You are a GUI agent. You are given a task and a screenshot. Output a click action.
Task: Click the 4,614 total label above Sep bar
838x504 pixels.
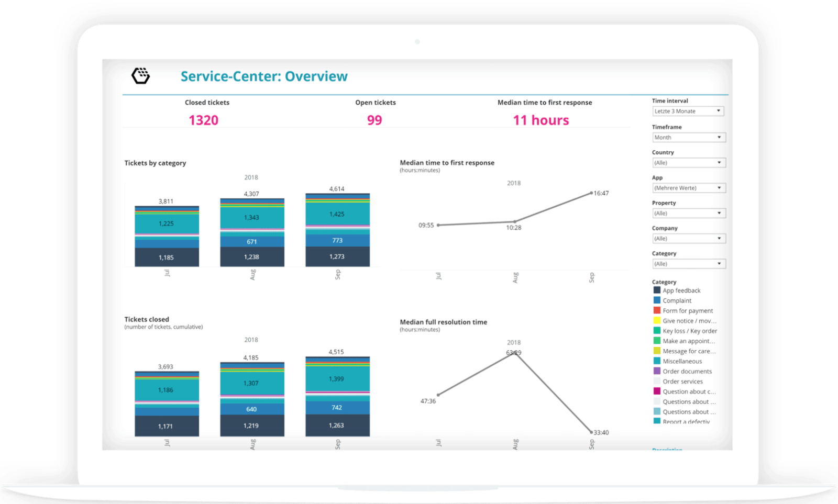pos(337,189)
